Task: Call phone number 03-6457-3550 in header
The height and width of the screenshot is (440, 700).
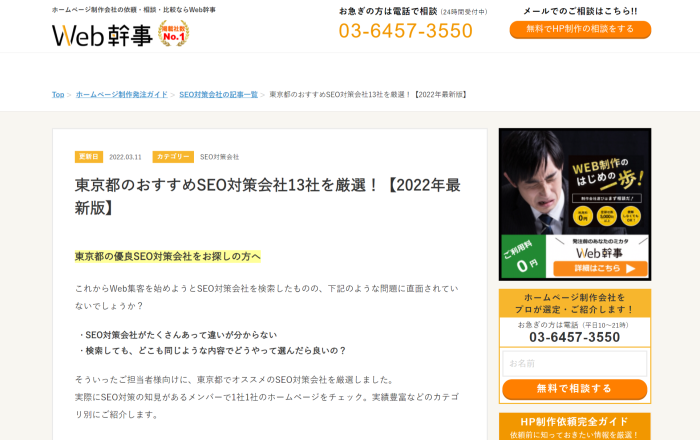Action: point(405,31)
